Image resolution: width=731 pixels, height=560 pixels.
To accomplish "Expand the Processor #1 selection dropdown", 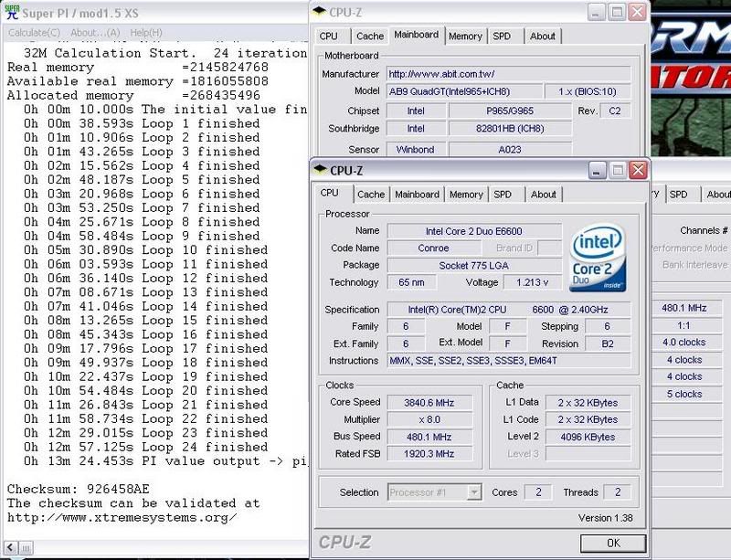I will click(x=474, y=491).
